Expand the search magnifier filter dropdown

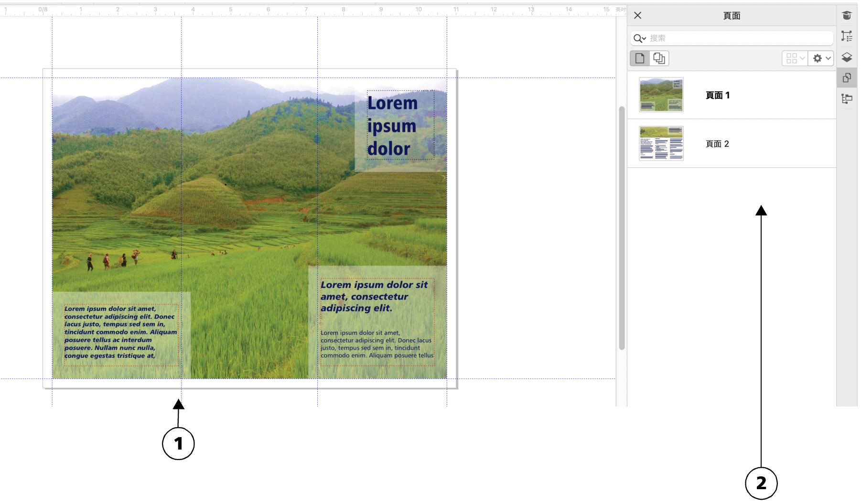[x=640, y=38]
